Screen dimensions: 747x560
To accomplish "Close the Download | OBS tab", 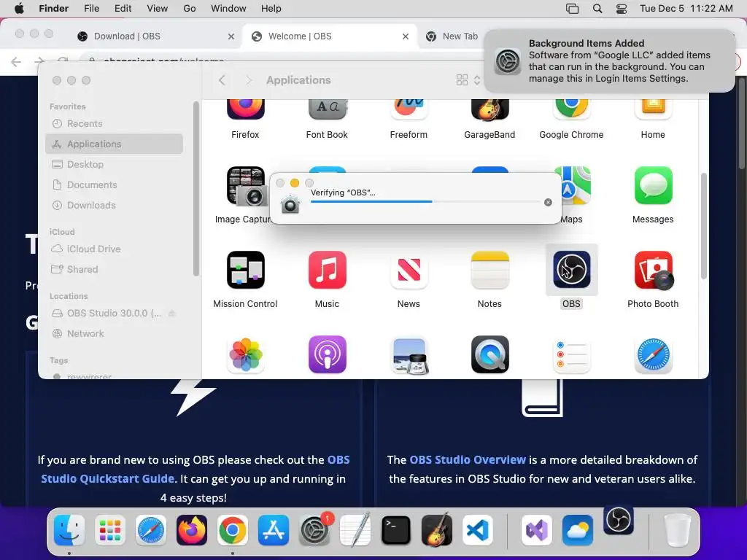I will coord(231,36).
